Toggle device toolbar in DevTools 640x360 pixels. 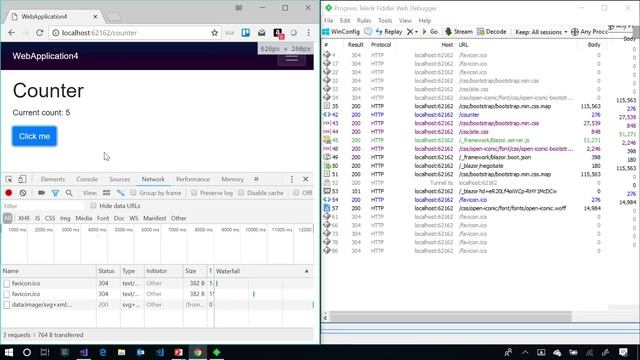point(22,179)
